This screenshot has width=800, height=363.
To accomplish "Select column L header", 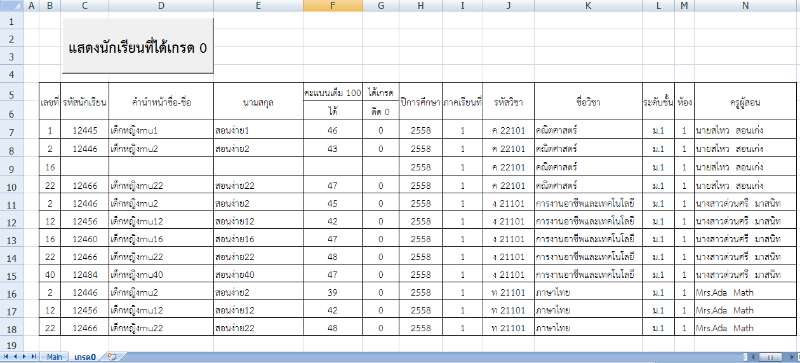I will tap(658, 6).
